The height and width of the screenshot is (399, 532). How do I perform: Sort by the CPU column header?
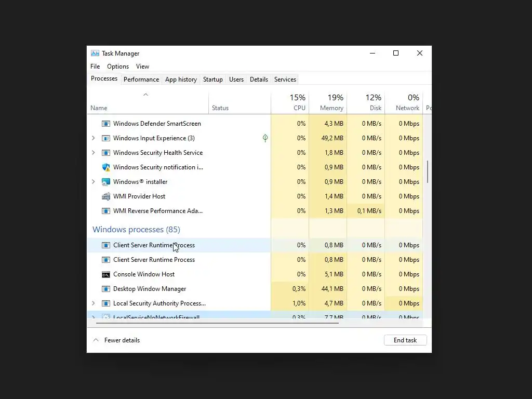tap(290, 102)
